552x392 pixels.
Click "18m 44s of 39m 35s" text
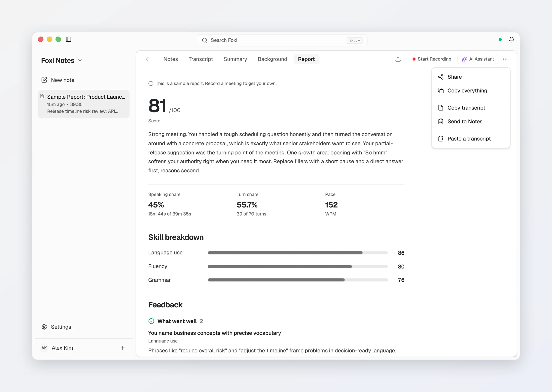170,214
